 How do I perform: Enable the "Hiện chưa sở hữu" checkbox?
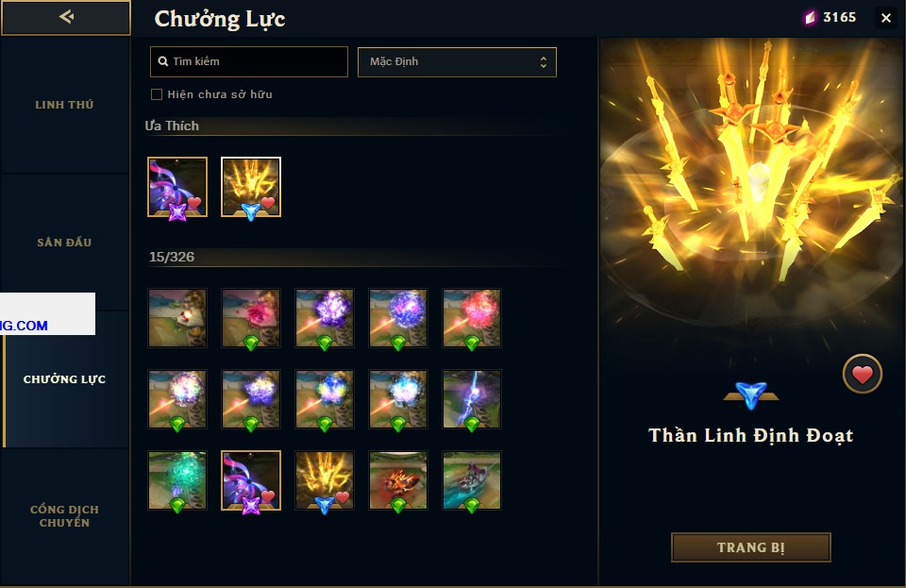(156, 94)
